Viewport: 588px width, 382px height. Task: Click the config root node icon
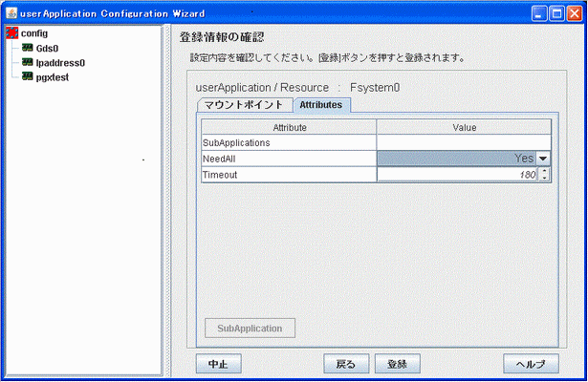click(12, 33)
